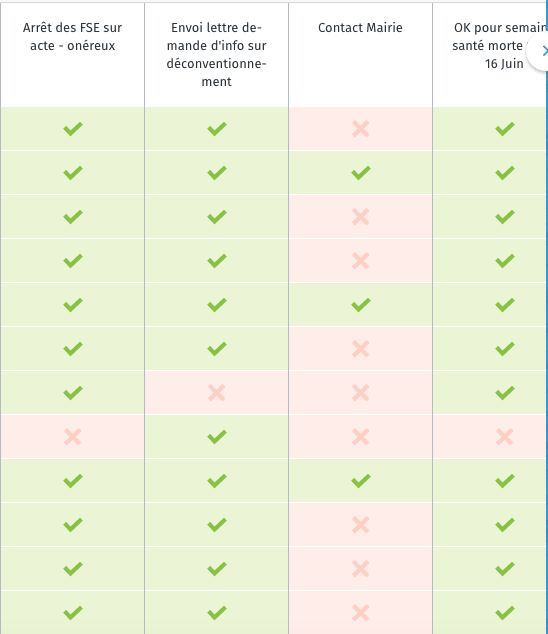Click third-row red cross under Contact Mairie

[x=361, y=217]
